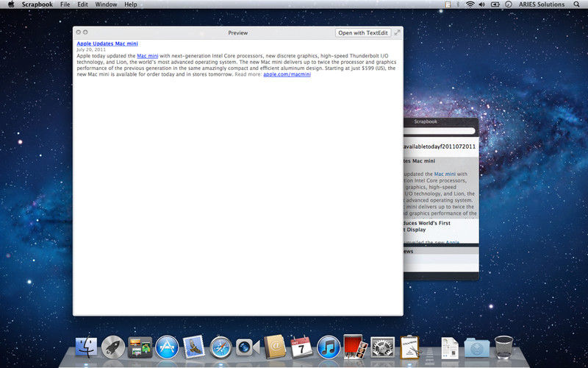
Task: Enter full screen in Preview window
Action: point(397,32)
